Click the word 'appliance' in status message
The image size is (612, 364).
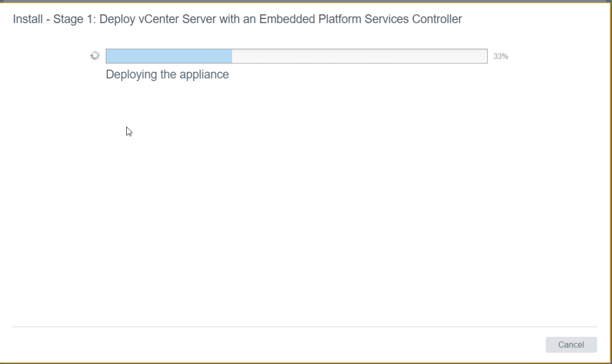[204, 74]
